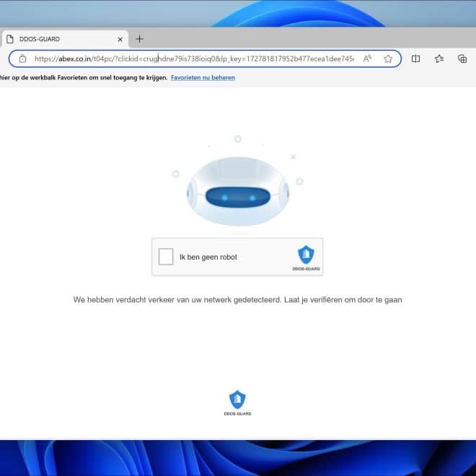Click the DDOS-GUARD logo at page bottom
Viewport: 476px width, 476px height.
pos(237,402)
